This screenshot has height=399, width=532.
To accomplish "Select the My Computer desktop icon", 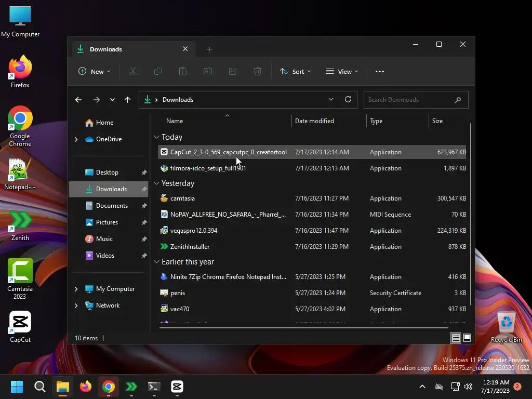I will tap(20, 21).
